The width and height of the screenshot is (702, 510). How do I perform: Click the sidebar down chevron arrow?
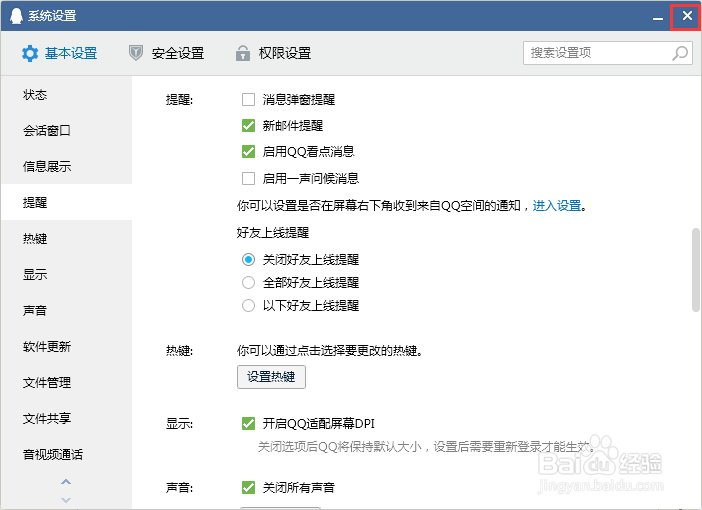(66, 500)
